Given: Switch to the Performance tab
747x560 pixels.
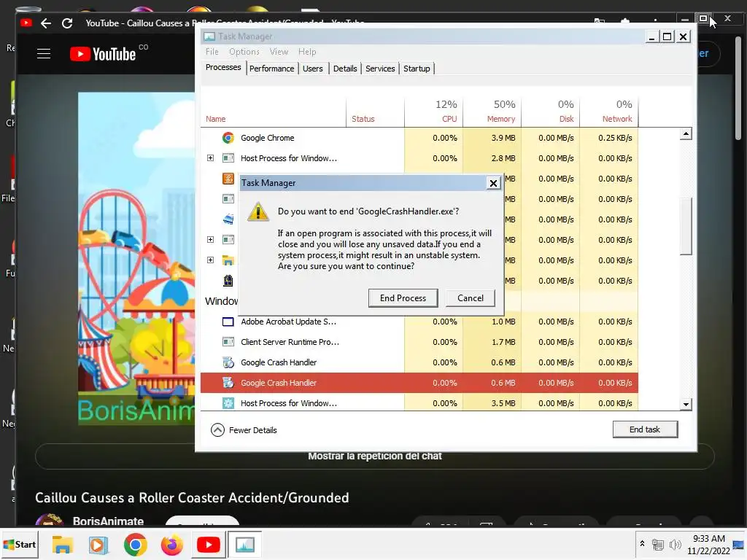Looking at the screenshot, I should click(x=271, y=69).
